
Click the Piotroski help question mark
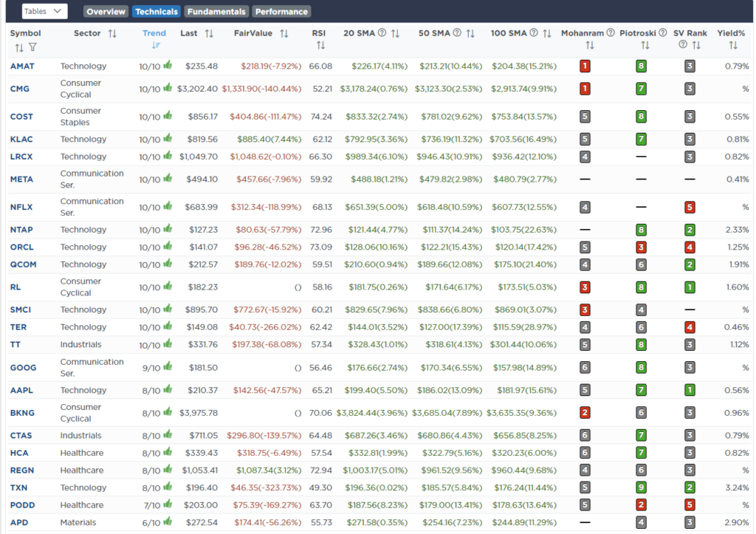[x=663, y=32]
